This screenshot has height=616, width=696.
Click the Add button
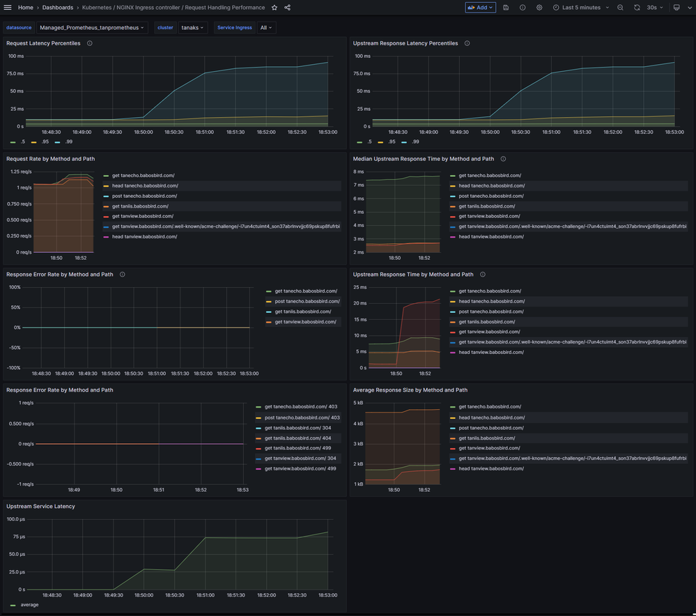[x=481, y=8]
